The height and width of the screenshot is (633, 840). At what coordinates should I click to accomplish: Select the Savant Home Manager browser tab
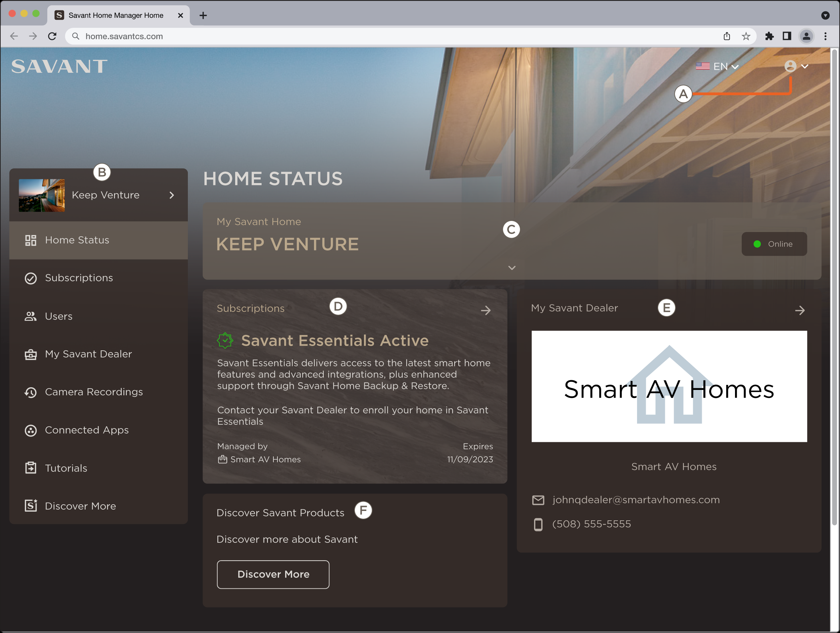(116, 15)
